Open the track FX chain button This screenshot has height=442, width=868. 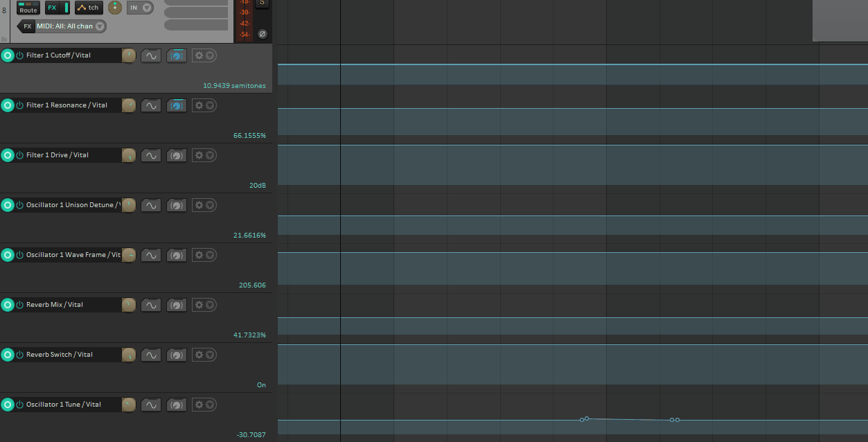(x=53, y=8)
